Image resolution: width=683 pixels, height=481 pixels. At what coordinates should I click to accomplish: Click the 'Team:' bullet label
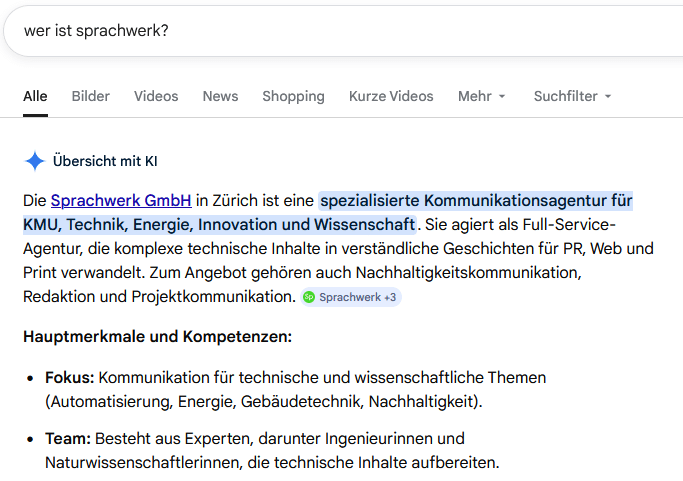68,438
